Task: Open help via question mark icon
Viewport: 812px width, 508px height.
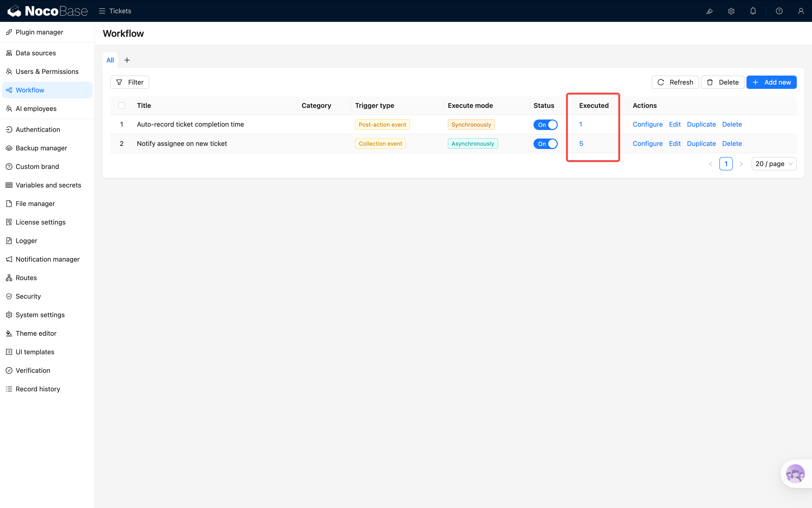Action: [779, 11]
